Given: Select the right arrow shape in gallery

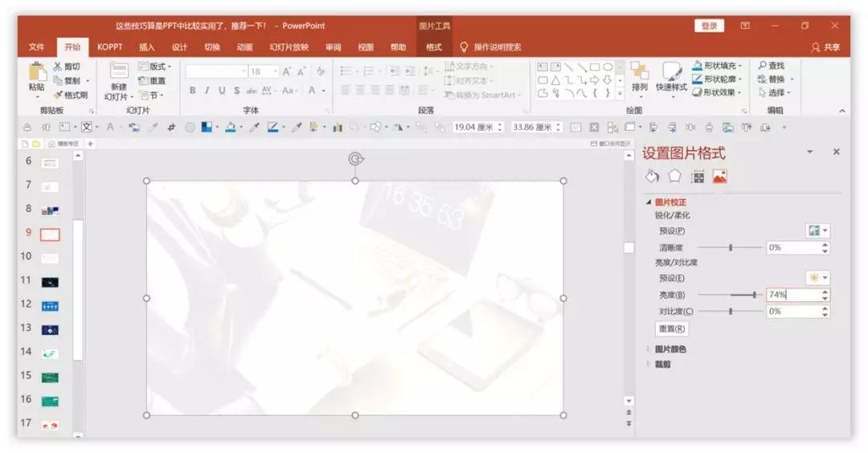Looking at the screenshot, I should tap(595, 80).
